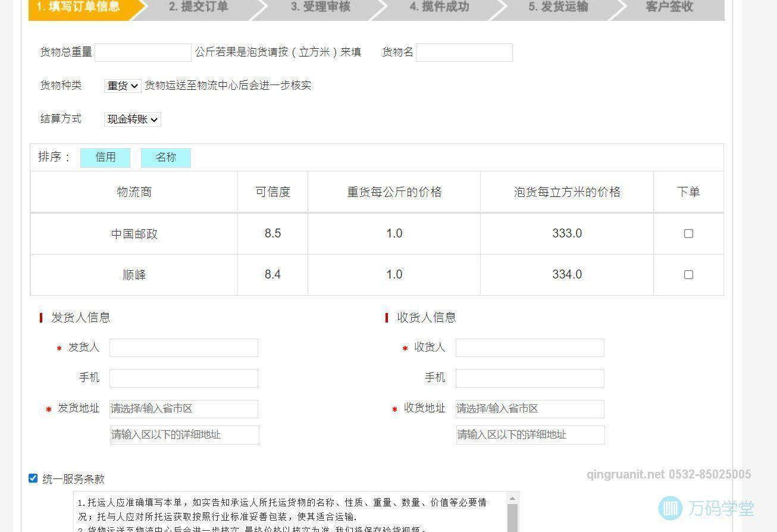Focus the 发货人 name input field
777x532 pixels.
click(x=183, y=348)
